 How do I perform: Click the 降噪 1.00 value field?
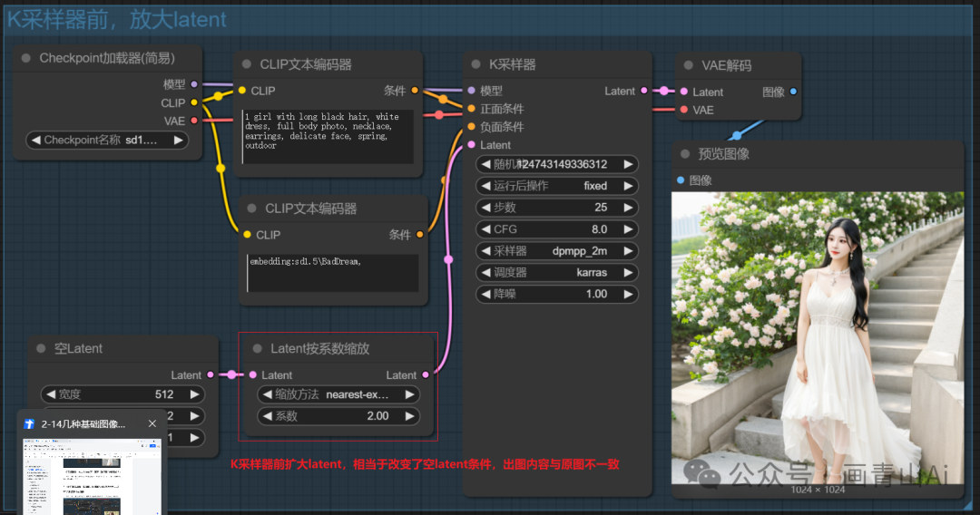click(x=557, y=294)
